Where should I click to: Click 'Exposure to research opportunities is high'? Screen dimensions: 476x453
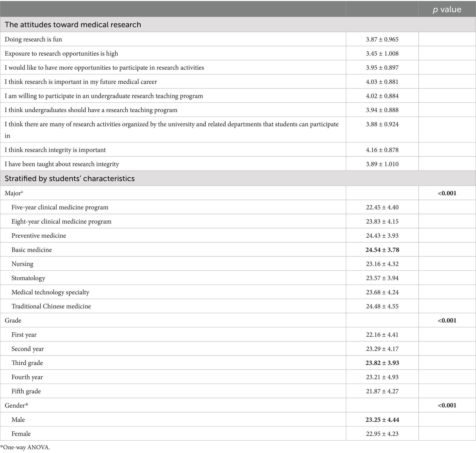(61, 54)
